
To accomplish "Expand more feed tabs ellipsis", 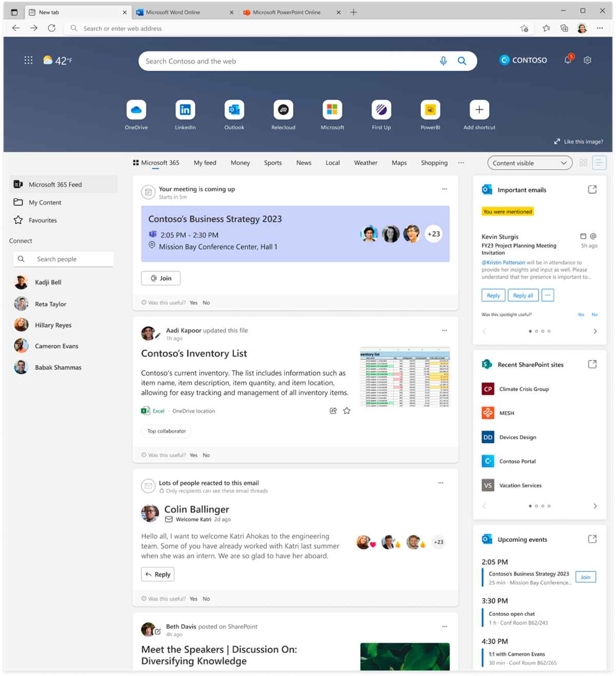I will [461, 163].
